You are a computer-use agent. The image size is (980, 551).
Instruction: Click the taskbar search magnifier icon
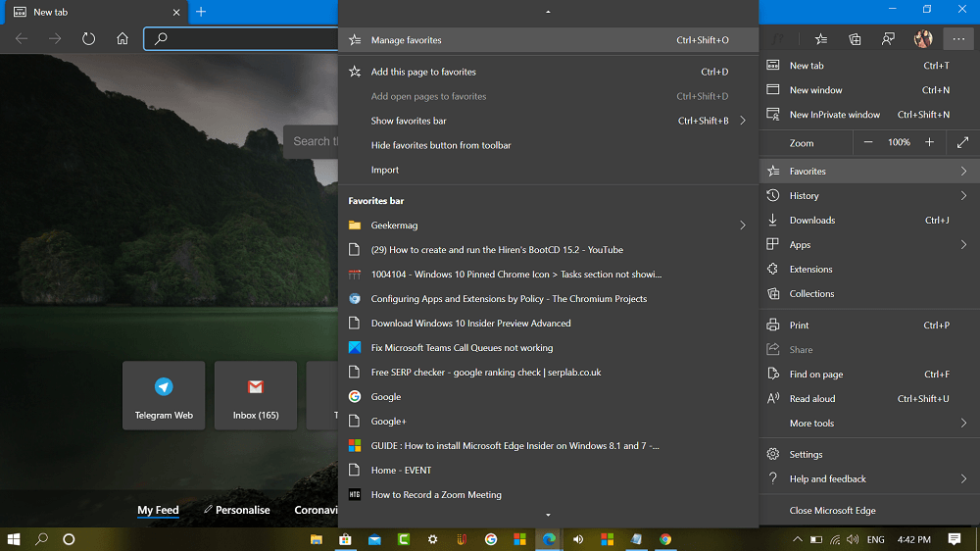[41, 539]
